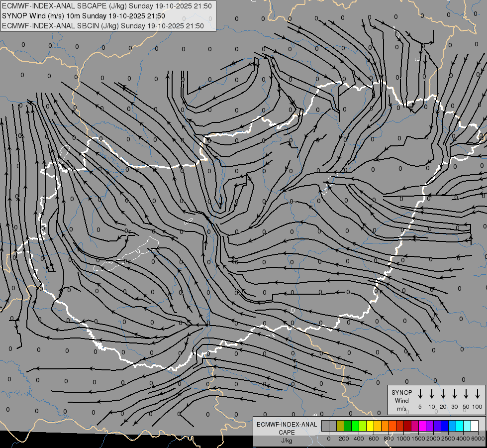Image resolution: width=487 pixels, height=448 pixels.
Task: Select the bright green CAPE legend swatch
Action: click(x=355, y=426)
